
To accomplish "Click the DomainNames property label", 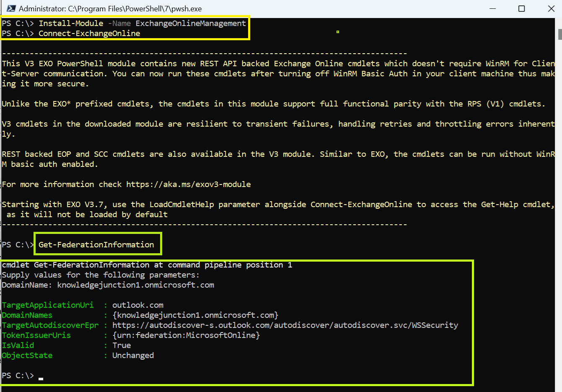I will (27, 315).
